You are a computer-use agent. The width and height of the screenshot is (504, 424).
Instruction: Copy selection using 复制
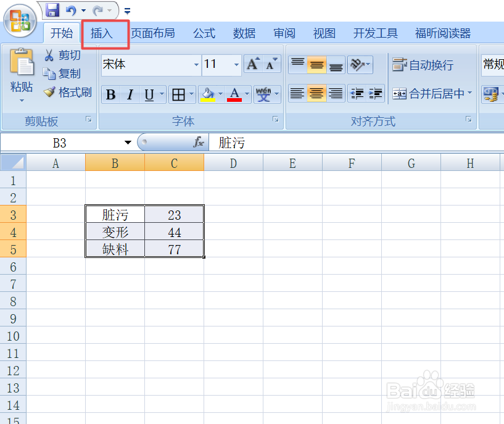click(62, 73)
